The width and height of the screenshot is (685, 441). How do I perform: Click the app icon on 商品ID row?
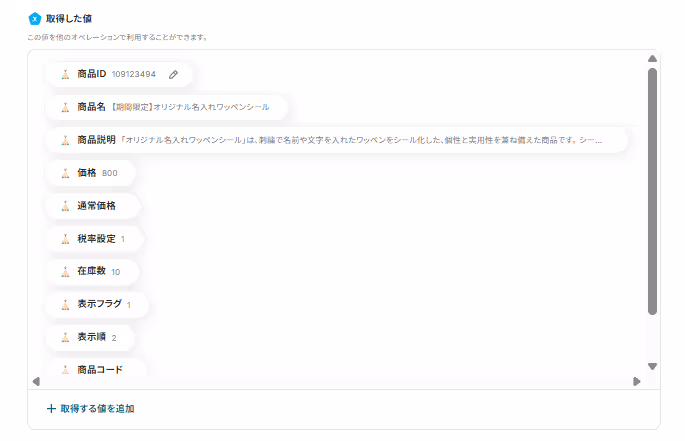point(65,74)
